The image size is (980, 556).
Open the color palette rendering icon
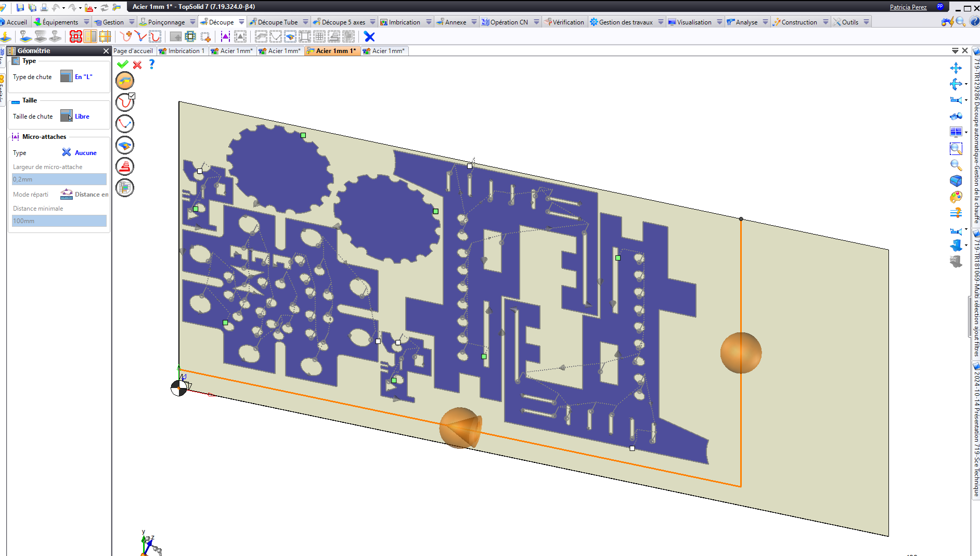click(956, 197)
